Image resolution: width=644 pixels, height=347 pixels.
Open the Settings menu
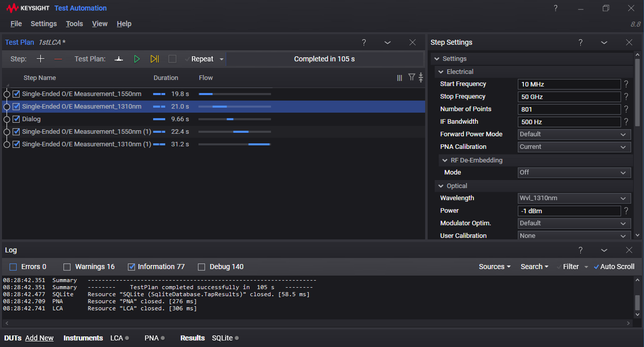[x=43, y=24]
